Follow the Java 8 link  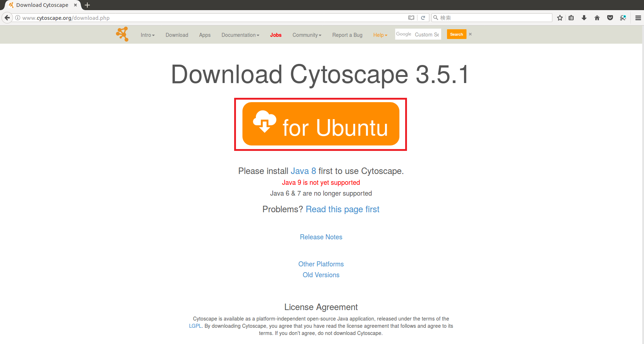click(303, 171)
